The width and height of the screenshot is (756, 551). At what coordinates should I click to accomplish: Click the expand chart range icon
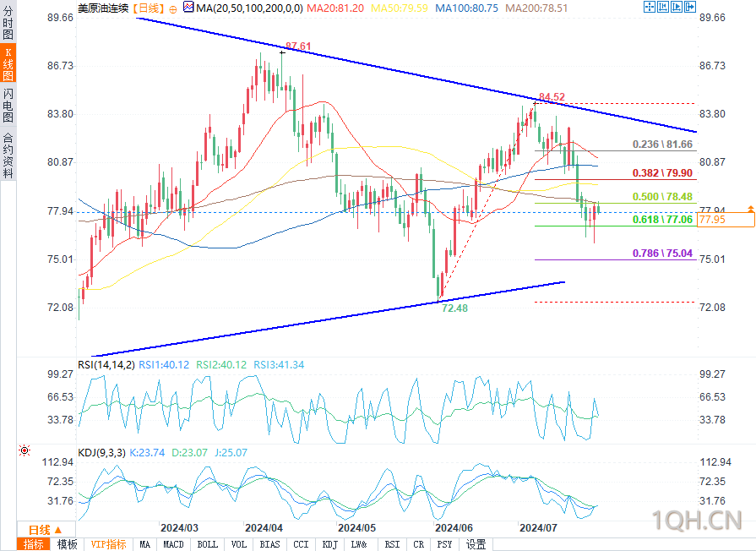[677, 7]
